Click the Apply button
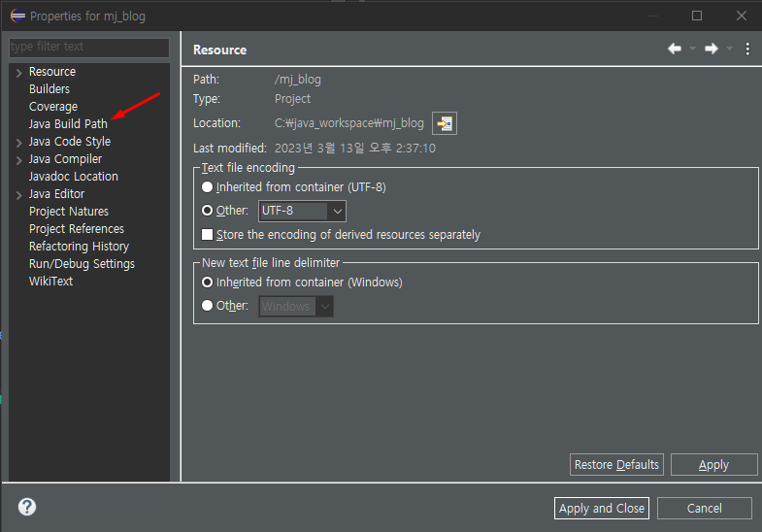Screen dimensions: 762x532 coord(713,465)
